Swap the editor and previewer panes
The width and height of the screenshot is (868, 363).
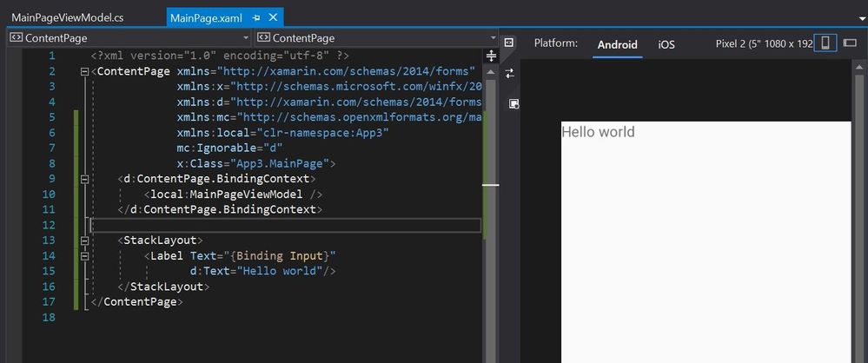tap(510, 73)
